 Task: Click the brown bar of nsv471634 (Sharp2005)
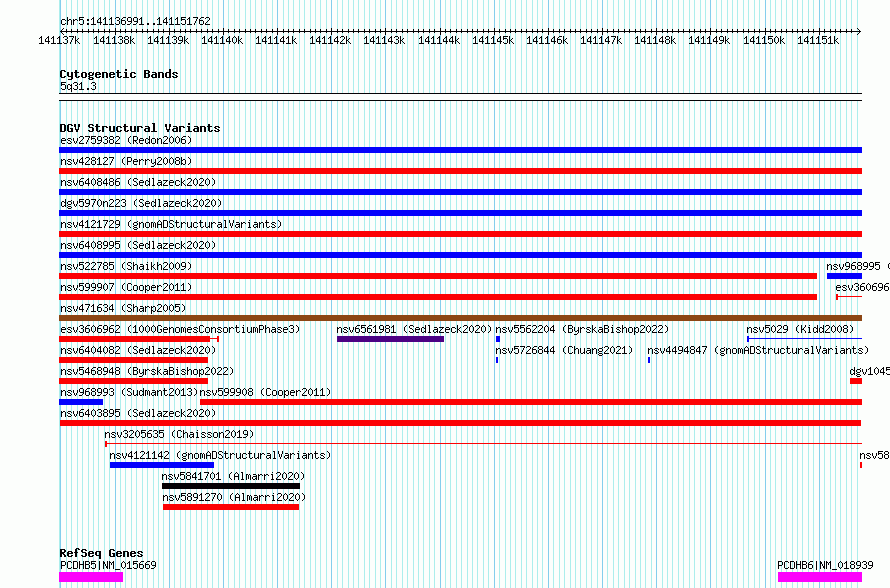pyautogui.click(x=460, y=318)
